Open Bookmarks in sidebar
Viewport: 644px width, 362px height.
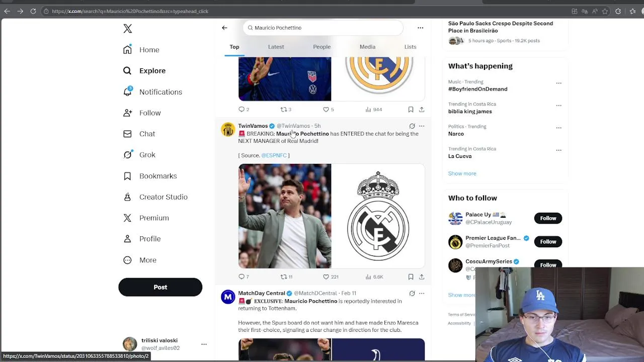(x=150, y=176)
